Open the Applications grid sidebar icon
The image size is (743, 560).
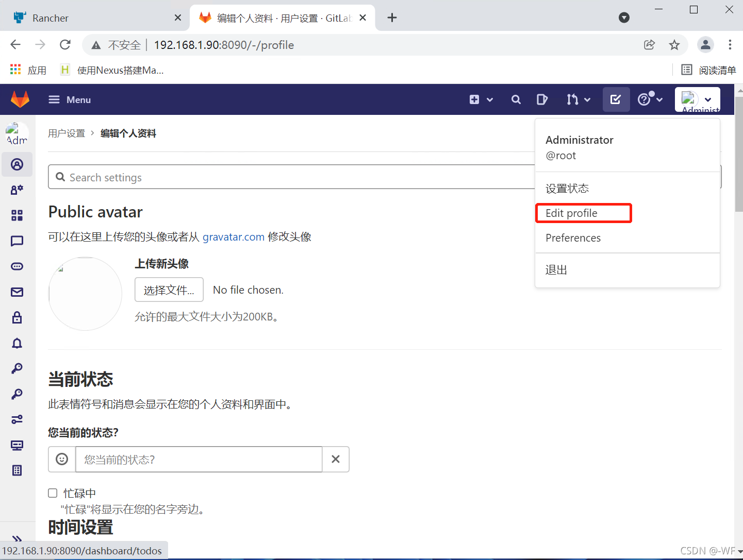click(17, 215)
